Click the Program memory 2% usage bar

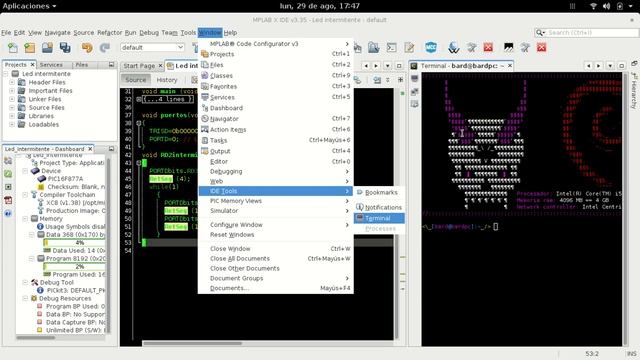[x=74, y=267]
